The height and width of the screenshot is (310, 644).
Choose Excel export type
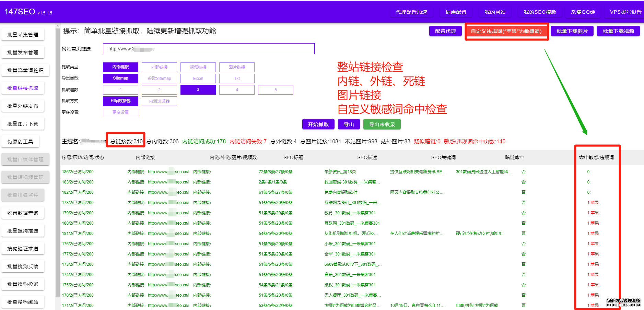[x=198, y=78]
